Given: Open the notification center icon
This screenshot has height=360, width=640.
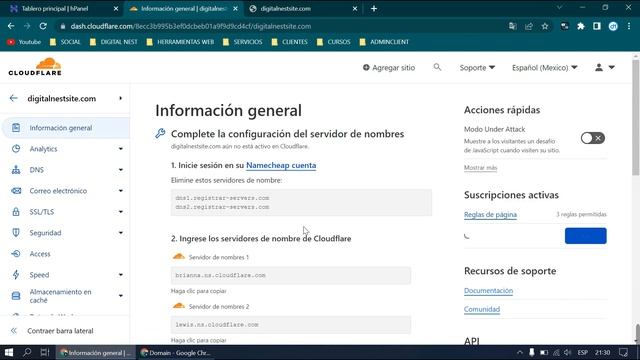Looking at the screenshot, I should pos(623,352).
